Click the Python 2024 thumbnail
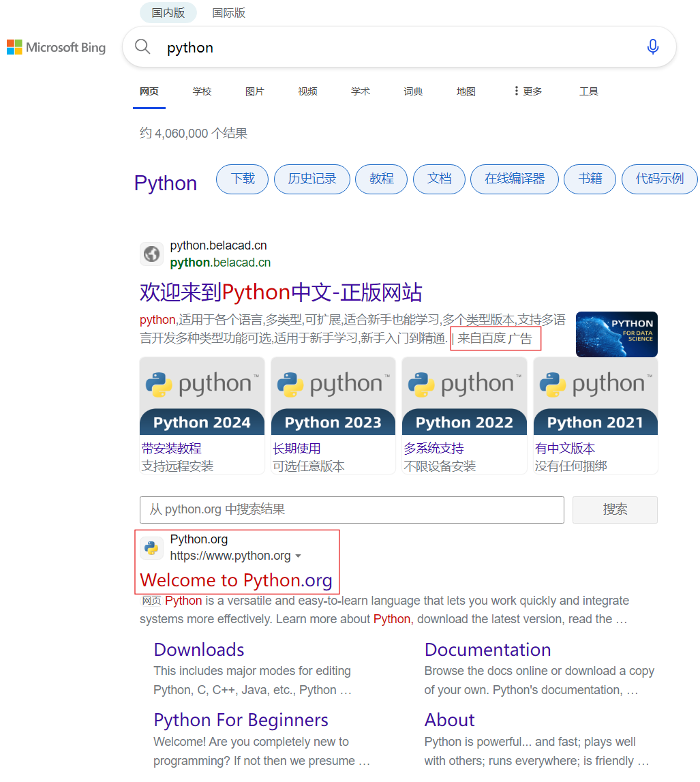Viewport: 700px width, 782px height. (202, 395)
